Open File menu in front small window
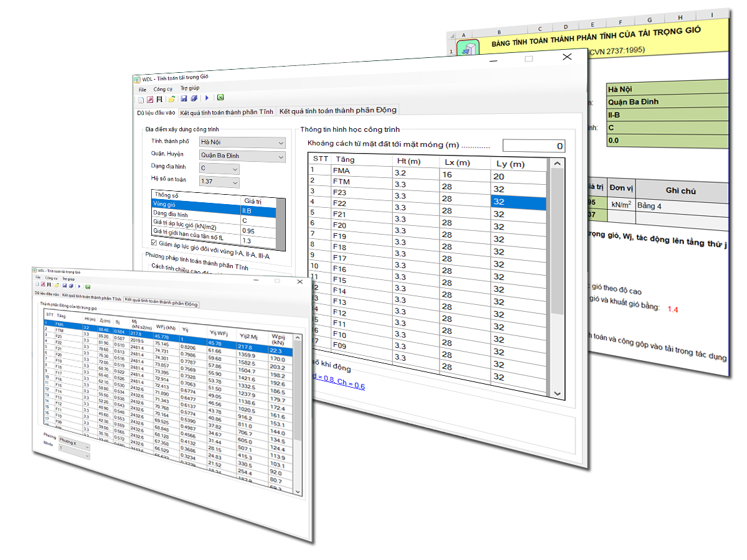The image size is (747, 560). tap(38, 278)
